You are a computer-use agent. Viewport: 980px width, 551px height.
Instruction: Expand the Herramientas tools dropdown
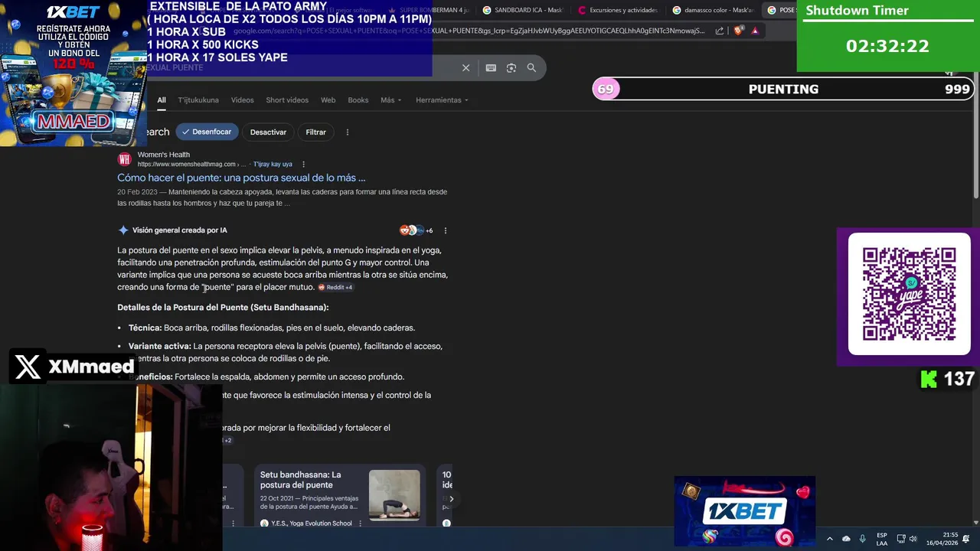(x=442, y=100)
